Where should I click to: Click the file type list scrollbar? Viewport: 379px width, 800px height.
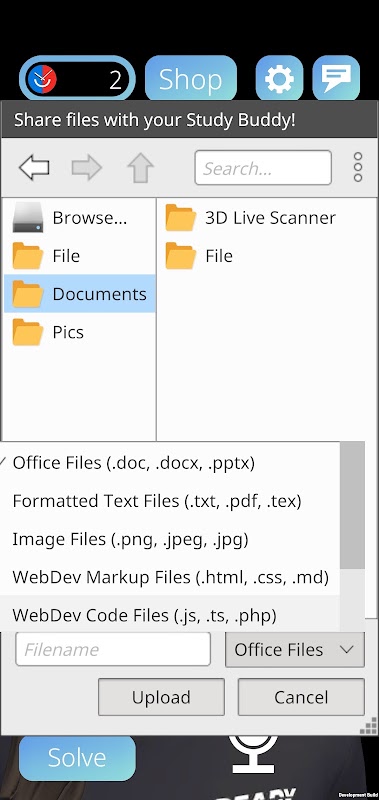tap(352, 505)
